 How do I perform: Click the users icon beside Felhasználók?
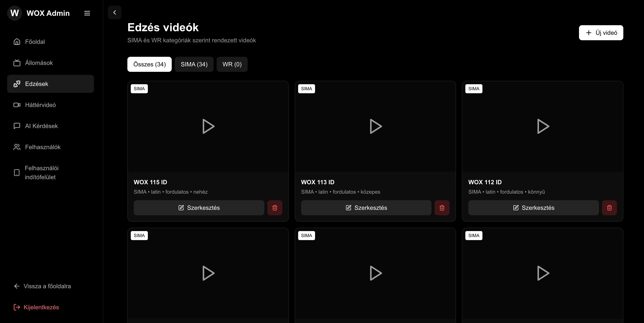[x=17, y=147]
